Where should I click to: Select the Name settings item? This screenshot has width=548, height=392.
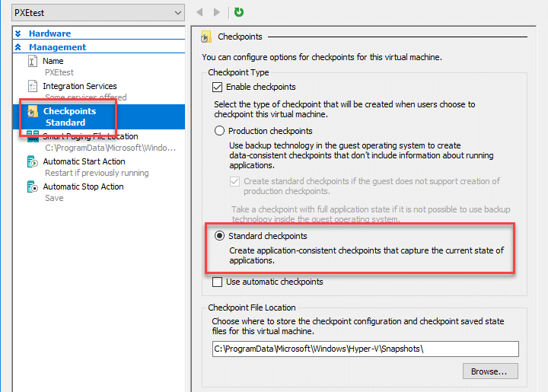[53, 61]
